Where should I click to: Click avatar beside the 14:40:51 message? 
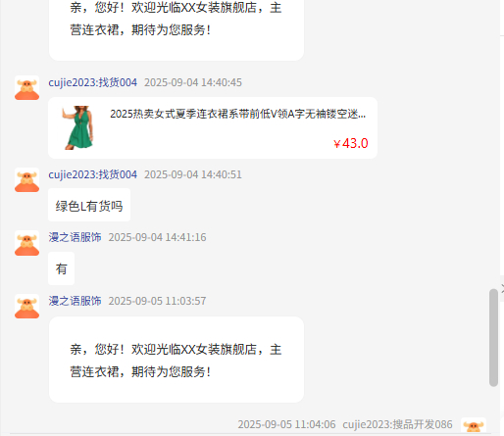(26, 180)
